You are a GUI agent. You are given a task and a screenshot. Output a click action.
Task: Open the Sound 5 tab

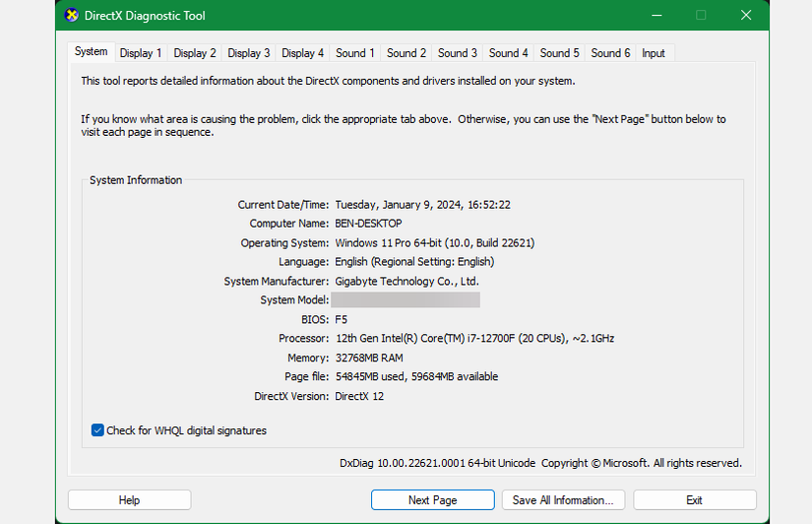pyautogui.click(x=559, y=53)
